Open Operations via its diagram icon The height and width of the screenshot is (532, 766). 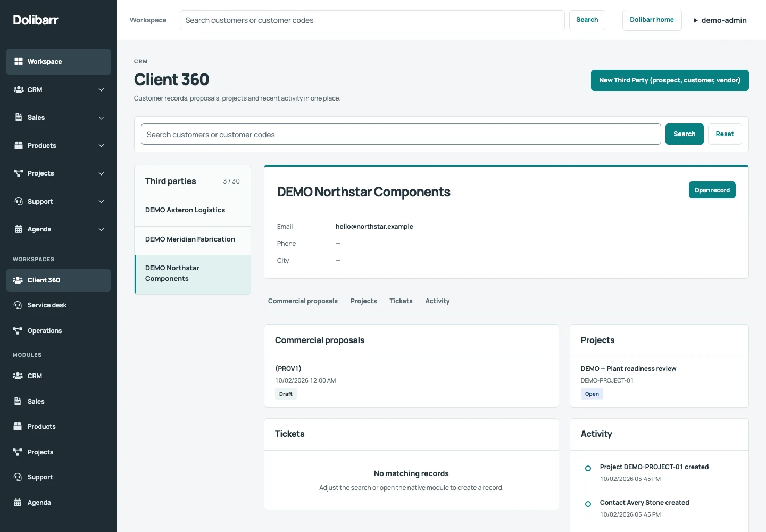pos(18,331)
